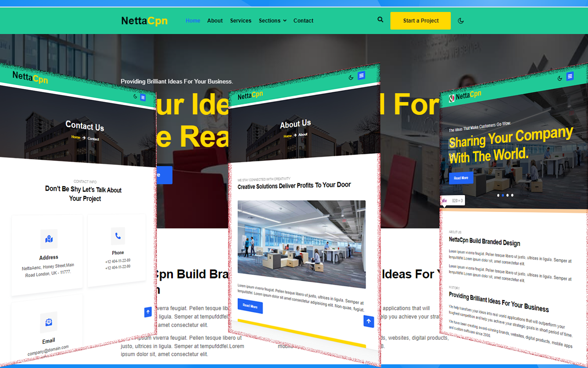The height and width of the screenshot is (368, 588).
Task: Click the Phone handset icon
Action: [118, 236]
